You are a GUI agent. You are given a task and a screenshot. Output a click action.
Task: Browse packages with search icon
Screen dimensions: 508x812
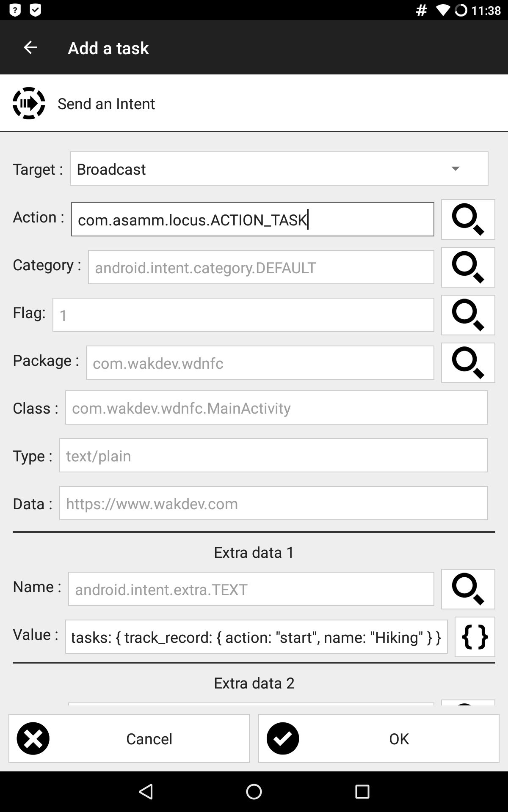point(468,363)
